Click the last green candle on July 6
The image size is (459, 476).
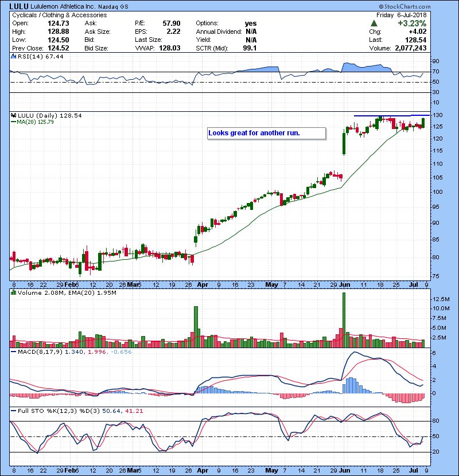coord(423,123)
